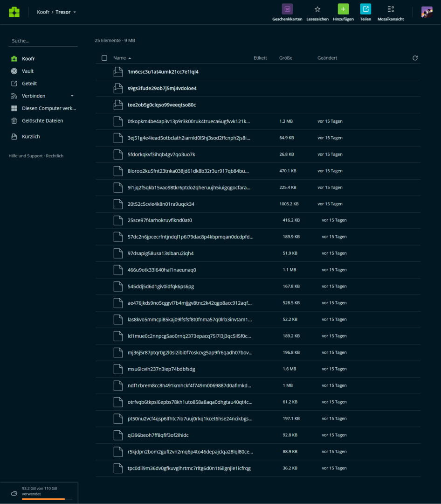Open Gelöschte Dateien in sidebar

[42, 120]
